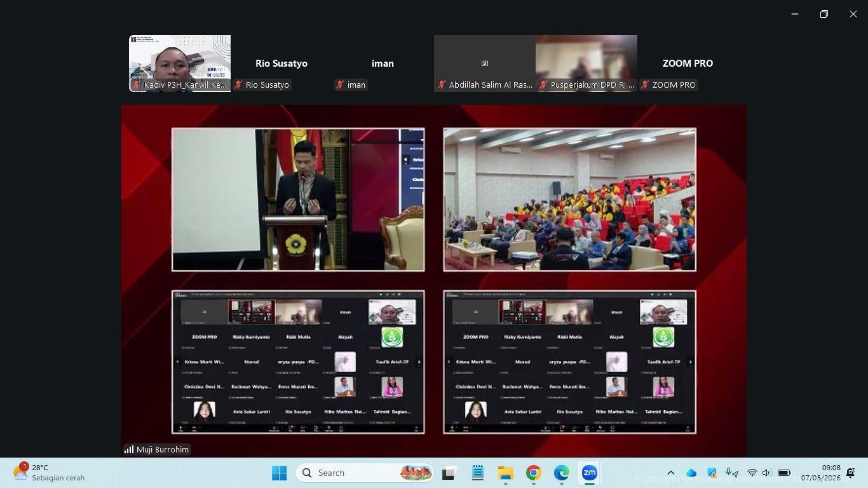The image size is (868, 488).
Task: Open Wi-Fi network settings in tray
Action: click(x=752, y=473)
